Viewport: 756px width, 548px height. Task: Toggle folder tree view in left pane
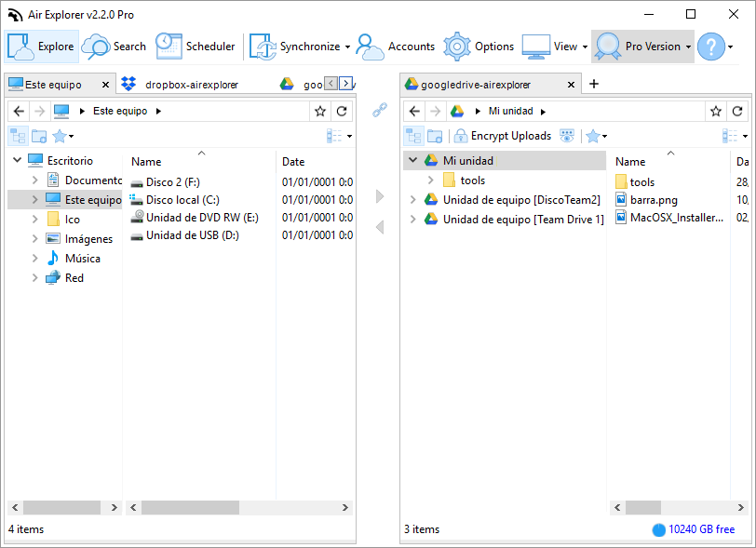click(x=19, y=137)
